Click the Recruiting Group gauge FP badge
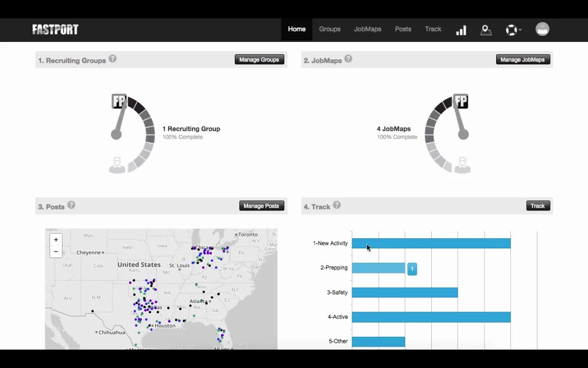 (119, 101)
